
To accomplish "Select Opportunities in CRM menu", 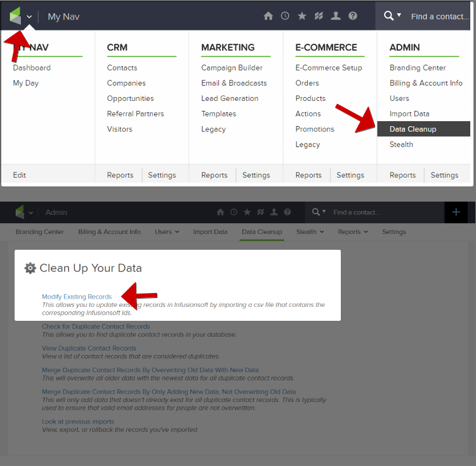I will click(130, 98).
